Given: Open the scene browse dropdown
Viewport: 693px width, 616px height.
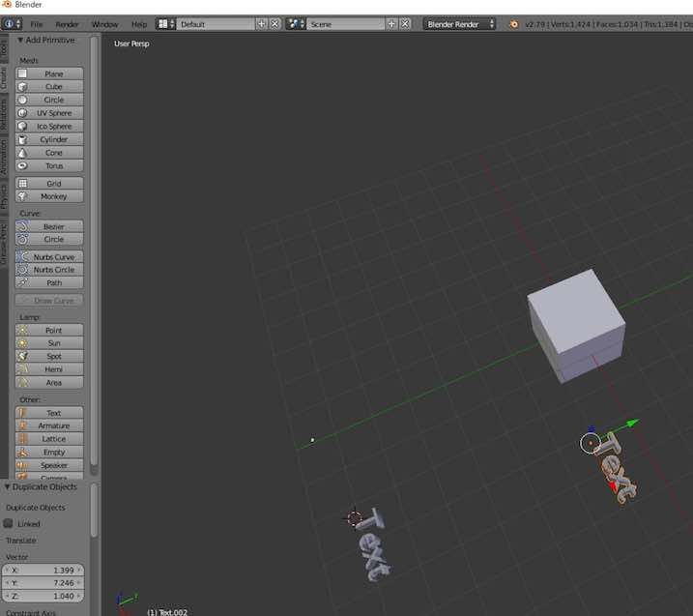Looking at the screenshot, I should coord(295,24).
